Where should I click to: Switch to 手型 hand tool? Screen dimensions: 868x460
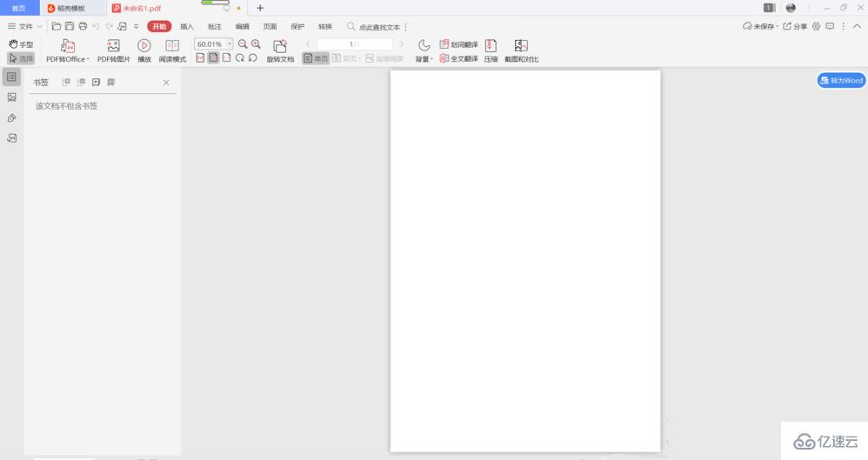pos(21,44)
